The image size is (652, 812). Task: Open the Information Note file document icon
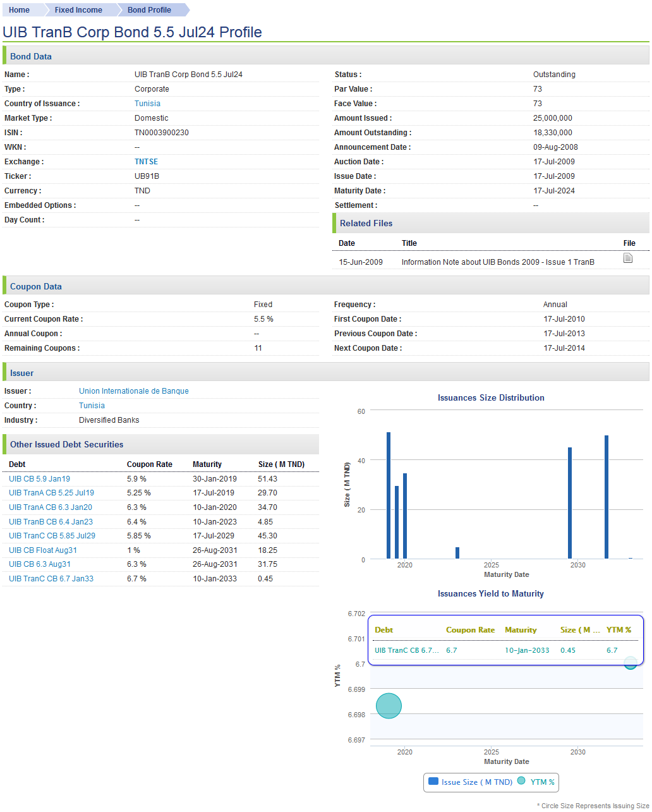tap(628, 258)
